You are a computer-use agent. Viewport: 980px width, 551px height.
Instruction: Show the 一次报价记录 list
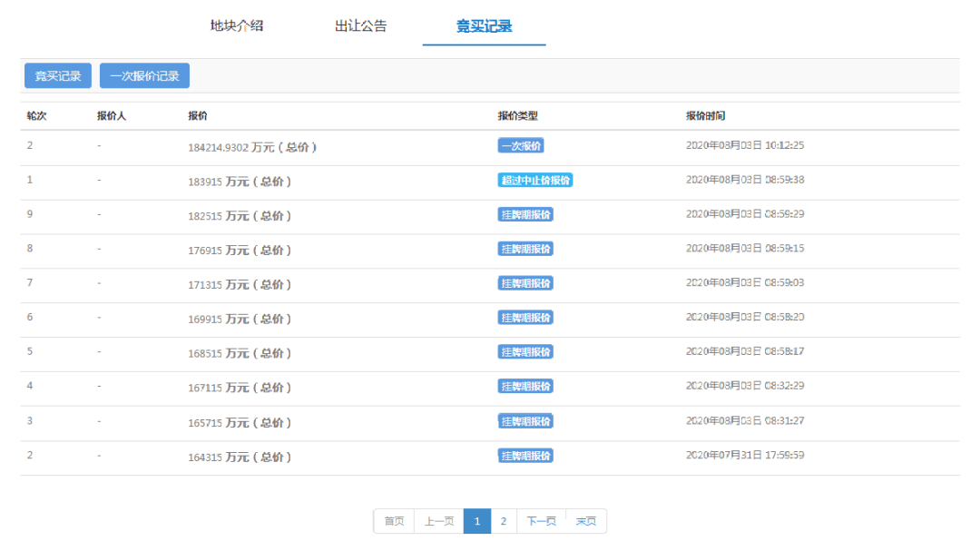pyautogui.click(x=144, y=76)
